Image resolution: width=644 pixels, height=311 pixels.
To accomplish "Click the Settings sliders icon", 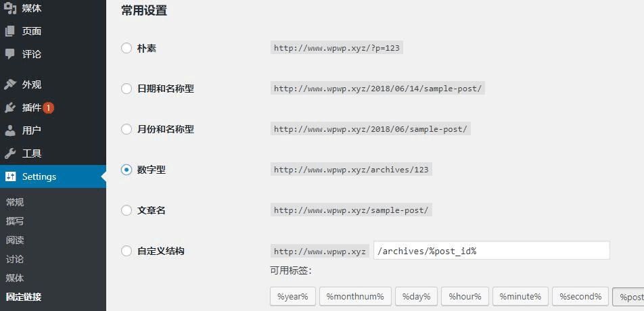I will tap(10, 176).
